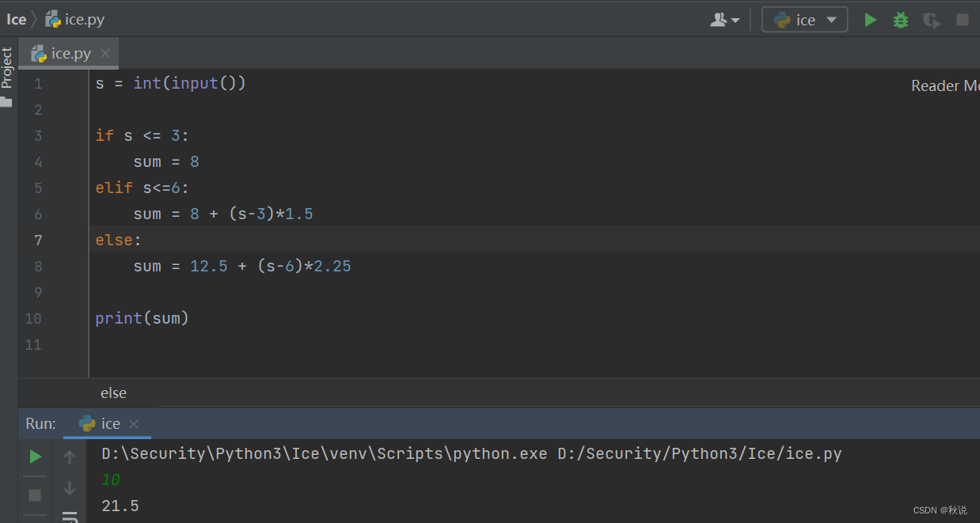Click line number 7 in the gutter
The image size is (980, 523).
[39, 240]
